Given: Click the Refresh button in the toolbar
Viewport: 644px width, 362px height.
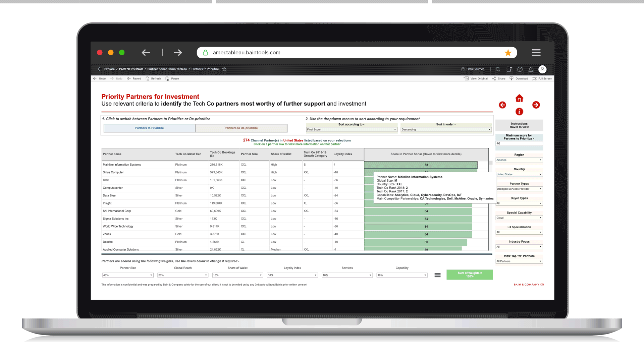Looking at the screenshot, I should (153, 78).
